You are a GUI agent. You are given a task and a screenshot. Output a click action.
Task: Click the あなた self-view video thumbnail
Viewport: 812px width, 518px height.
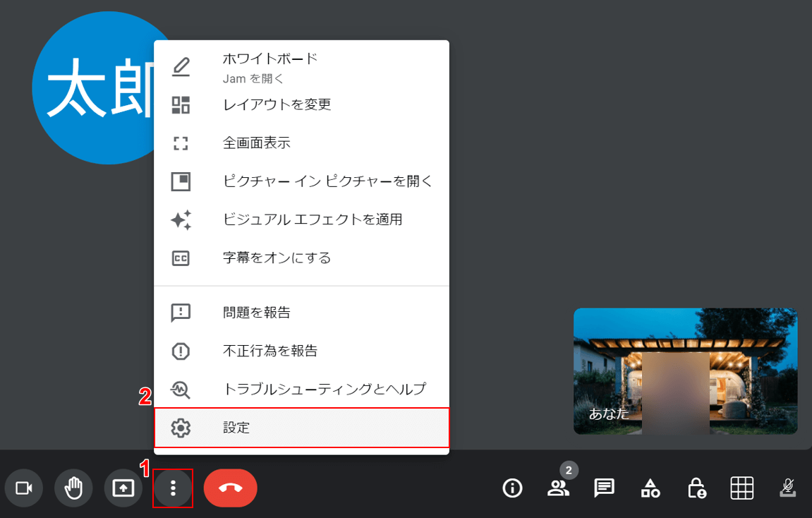(685, 371)
